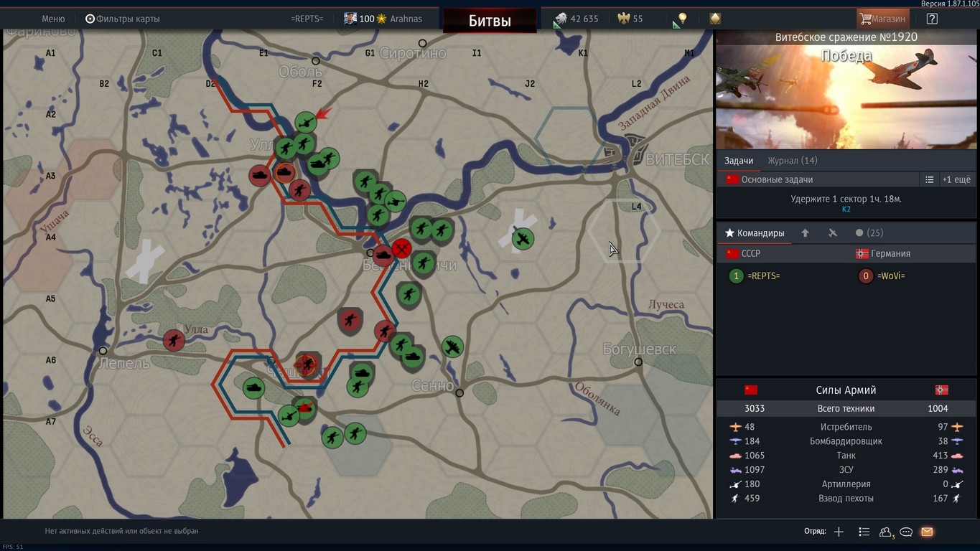
Task: Click the Silver Lions 42 635 currency icon
Action: click(561, 19)
